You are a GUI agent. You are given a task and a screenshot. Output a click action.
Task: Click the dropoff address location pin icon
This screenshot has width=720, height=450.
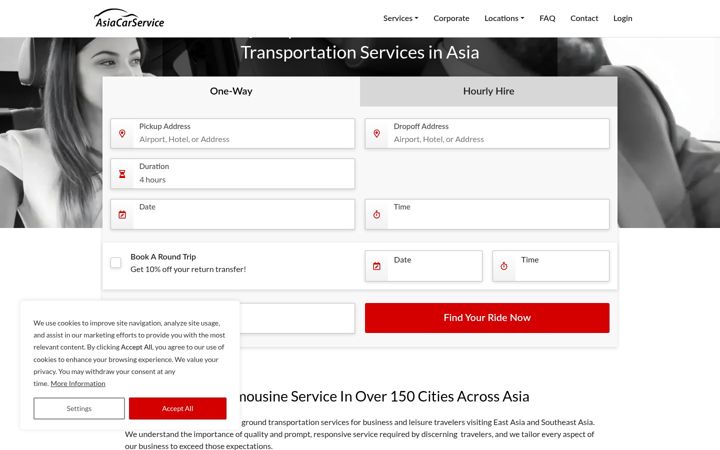377,134
